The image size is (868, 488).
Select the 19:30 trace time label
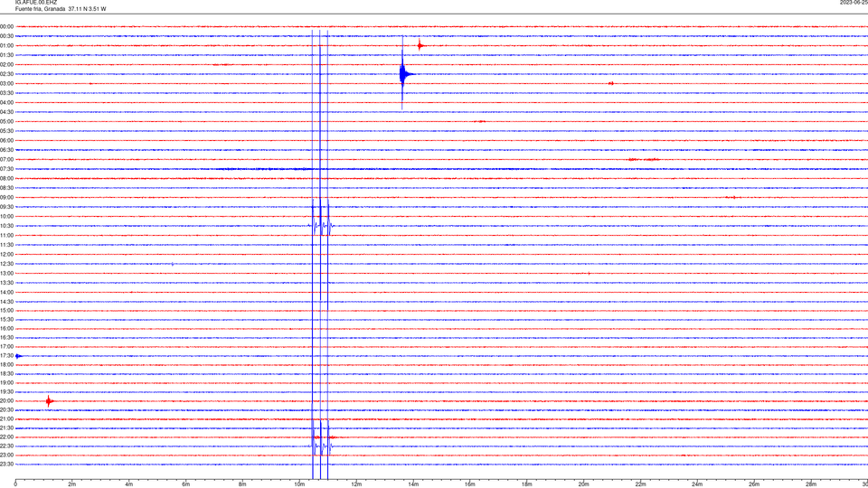coord(6,391)
